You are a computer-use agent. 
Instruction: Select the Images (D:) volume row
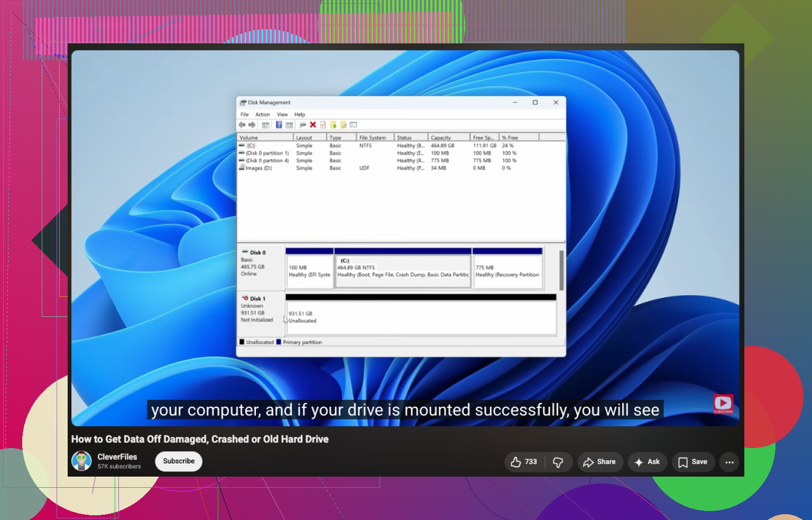coord(401,168)
